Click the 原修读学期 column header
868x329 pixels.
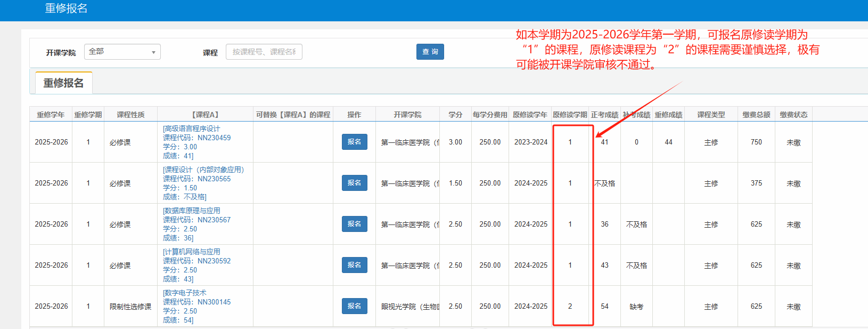pyautogui.click(x=570, y=115)
